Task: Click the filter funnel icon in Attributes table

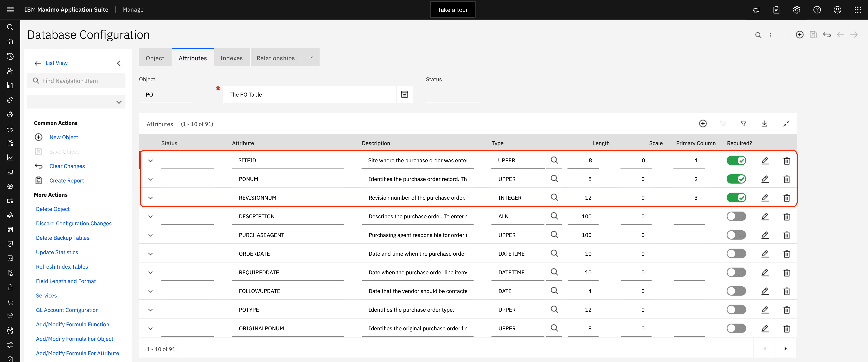Action: (743, 124)
